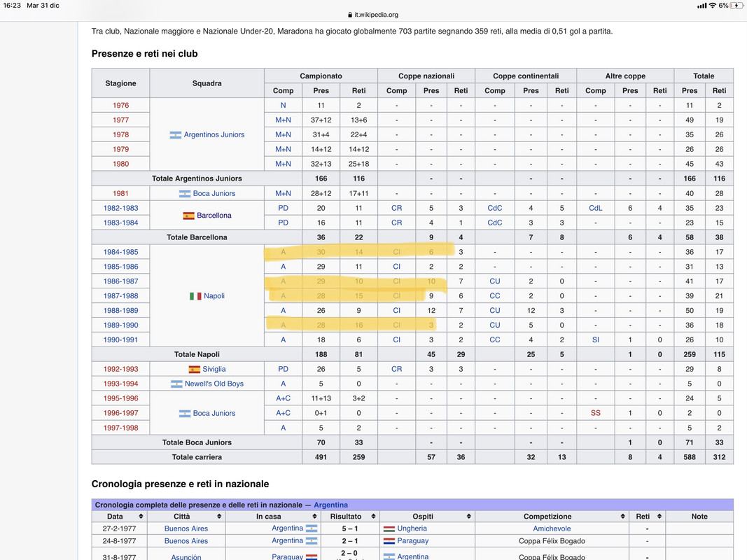747x560 pixels.
Task: Sort by the Risultato column arrows
Action: tap(374, 517)
